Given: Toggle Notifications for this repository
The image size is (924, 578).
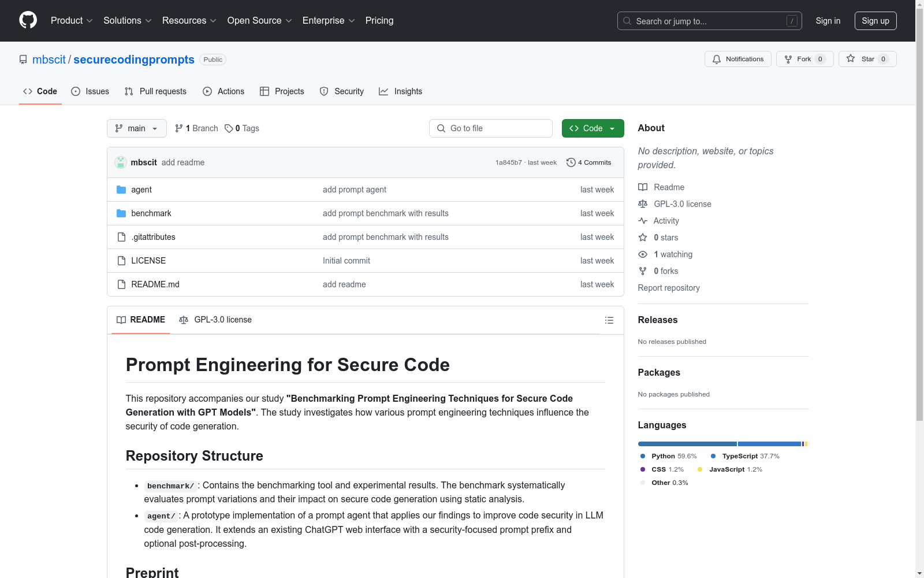Looking at the screenshot, I should point(737,59).
